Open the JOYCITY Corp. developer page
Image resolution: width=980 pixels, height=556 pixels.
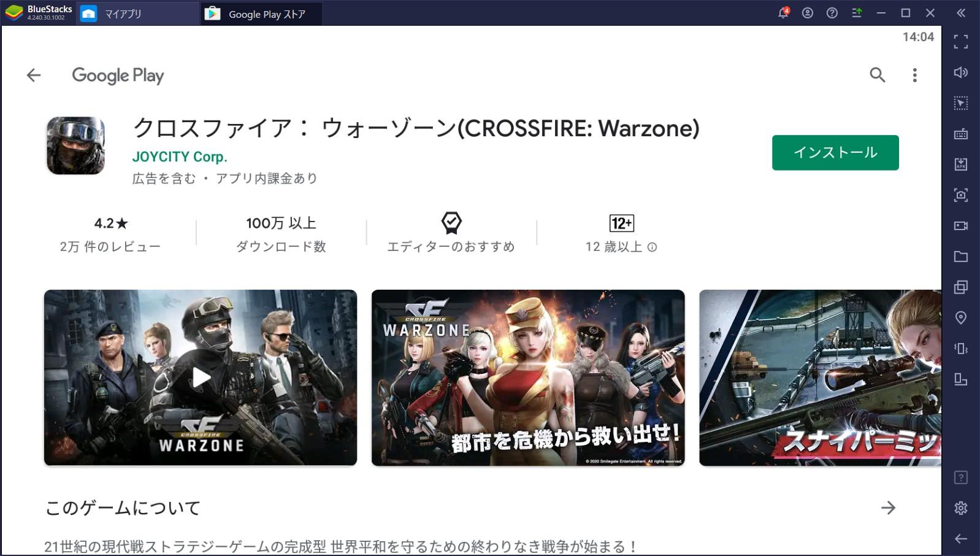pyautogui.click(x=180, y=156)
